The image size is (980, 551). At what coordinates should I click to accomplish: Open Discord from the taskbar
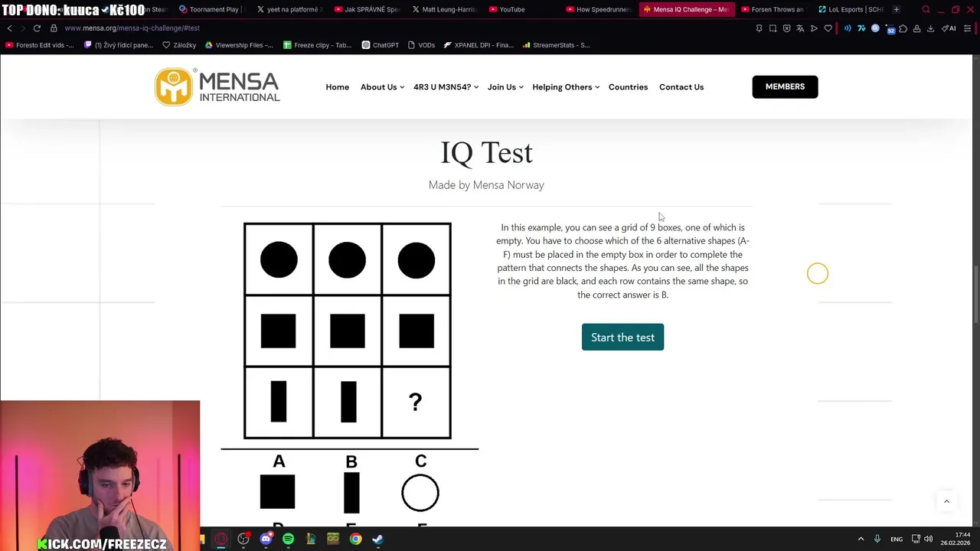click(266, 539)
